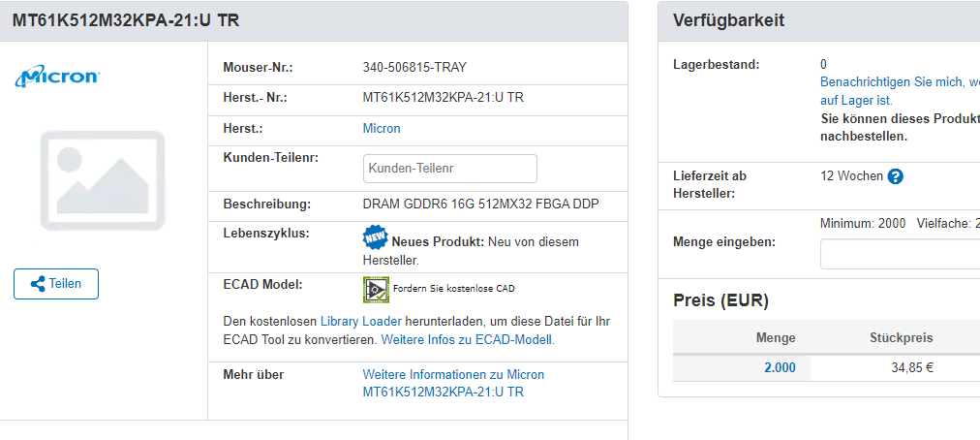Click the Minimum: 2000 text
Screen dimensions: 980x440
[x=863, y=224]
